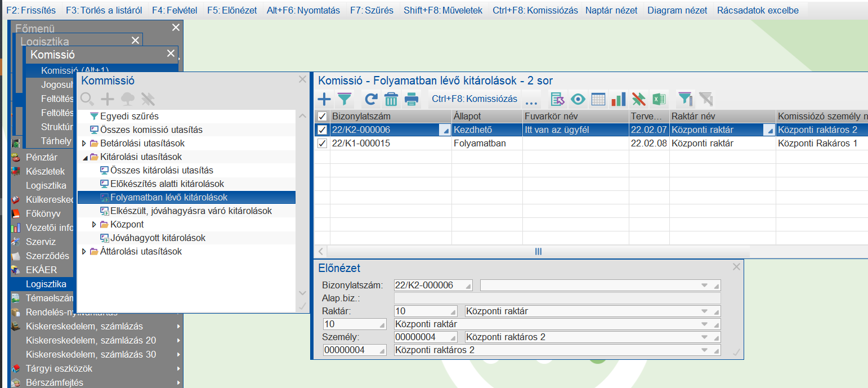The width and height of the screenshot is (868, 388).
Task: Click the plus icon to add new komissió
Action: point(325,99)
